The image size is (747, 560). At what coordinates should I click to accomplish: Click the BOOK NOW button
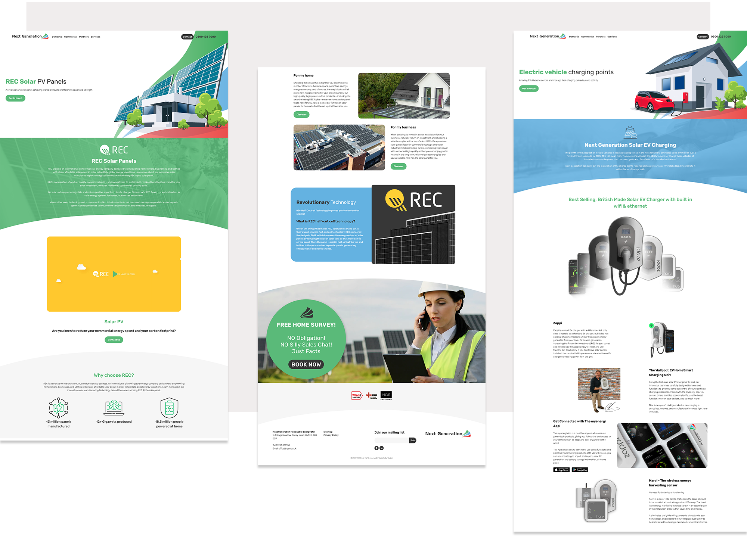(306, 364)
